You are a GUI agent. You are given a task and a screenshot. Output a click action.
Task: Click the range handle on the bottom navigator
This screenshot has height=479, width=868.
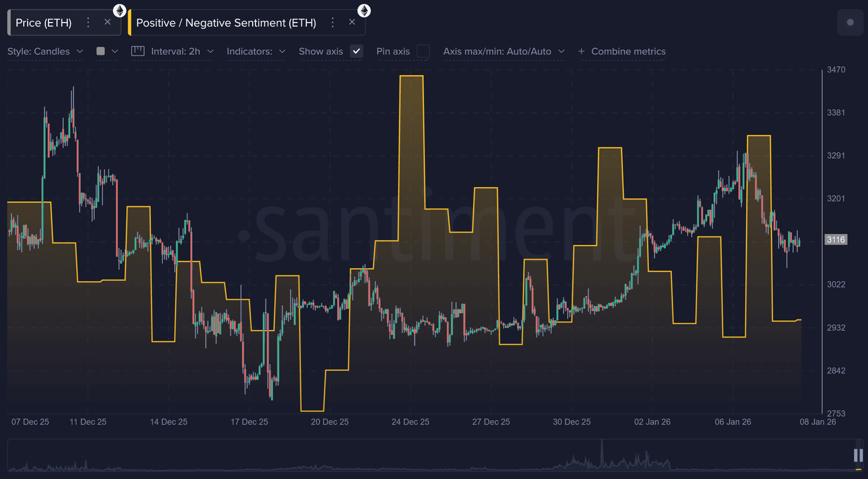[x=858, y=455]
